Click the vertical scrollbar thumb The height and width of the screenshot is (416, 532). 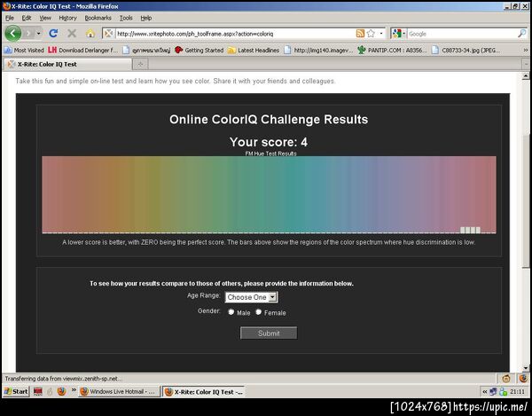click(526, 200)
